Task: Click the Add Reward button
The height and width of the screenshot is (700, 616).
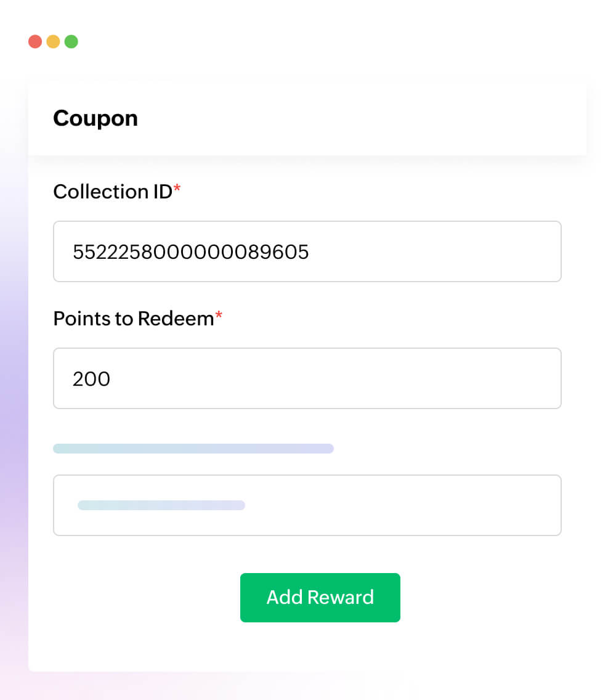Action: point(320,597)
